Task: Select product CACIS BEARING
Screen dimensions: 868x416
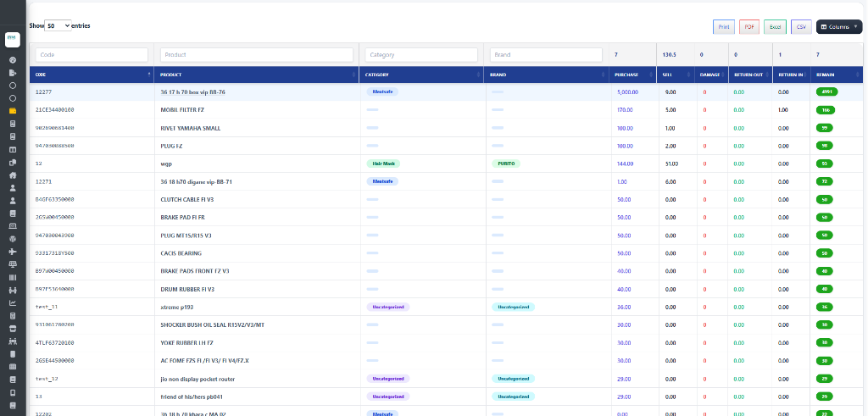Action: point(181,253)
